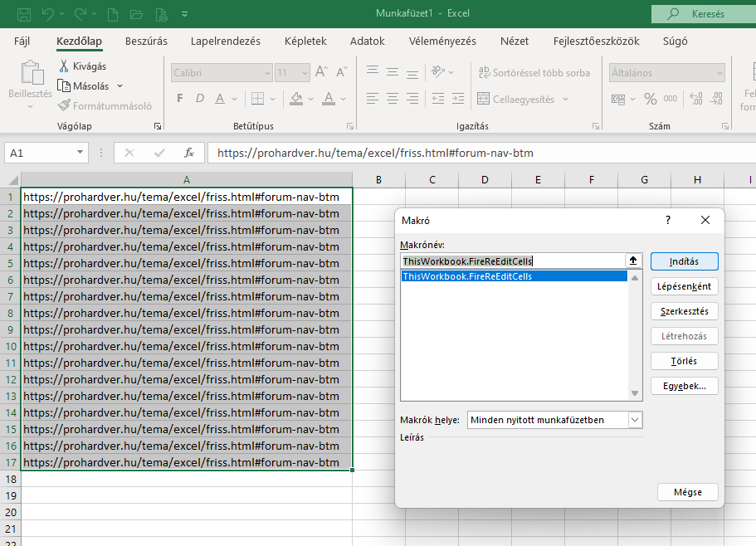This screenshot has height=546, width=756.
Task: Switch to the Adatok tab
Action: click(x=367, y=41)
